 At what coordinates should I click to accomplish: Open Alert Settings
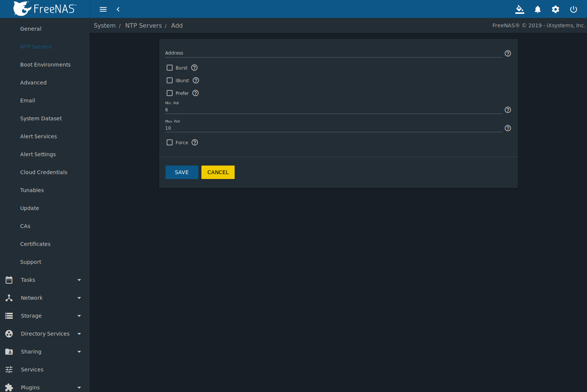pos(38,154)
